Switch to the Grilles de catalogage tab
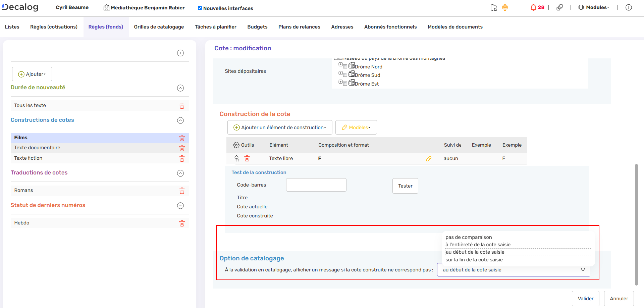This screenshot has width=644, height=308. coord(159,27)
